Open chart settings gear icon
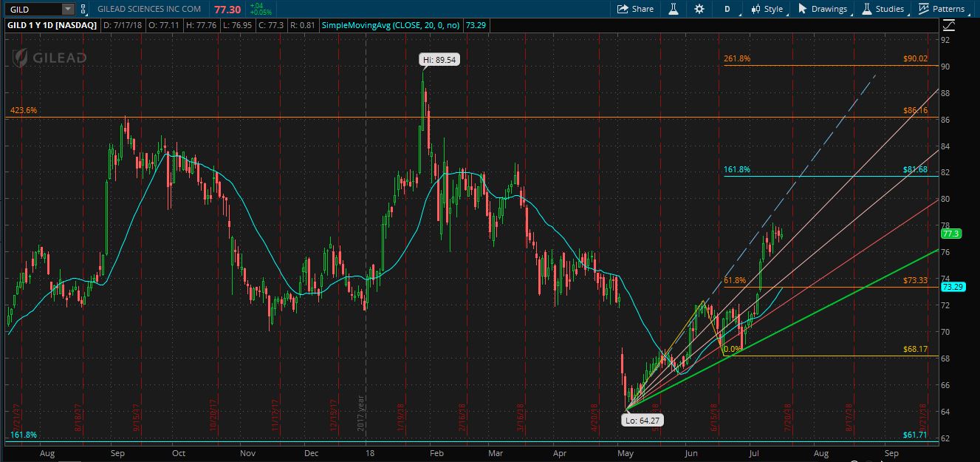The image size is (980, 462). pos(699,9)
